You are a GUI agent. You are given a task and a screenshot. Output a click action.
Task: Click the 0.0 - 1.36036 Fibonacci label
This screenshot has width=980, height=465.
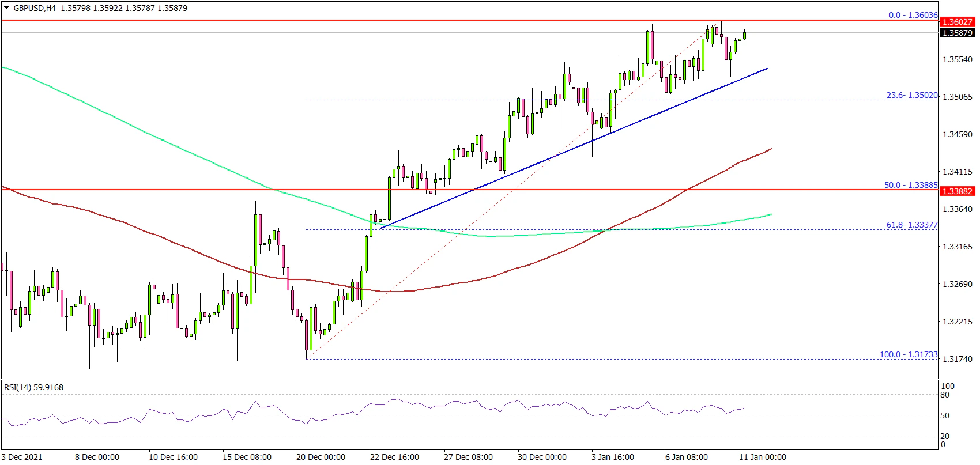(913, 15)
